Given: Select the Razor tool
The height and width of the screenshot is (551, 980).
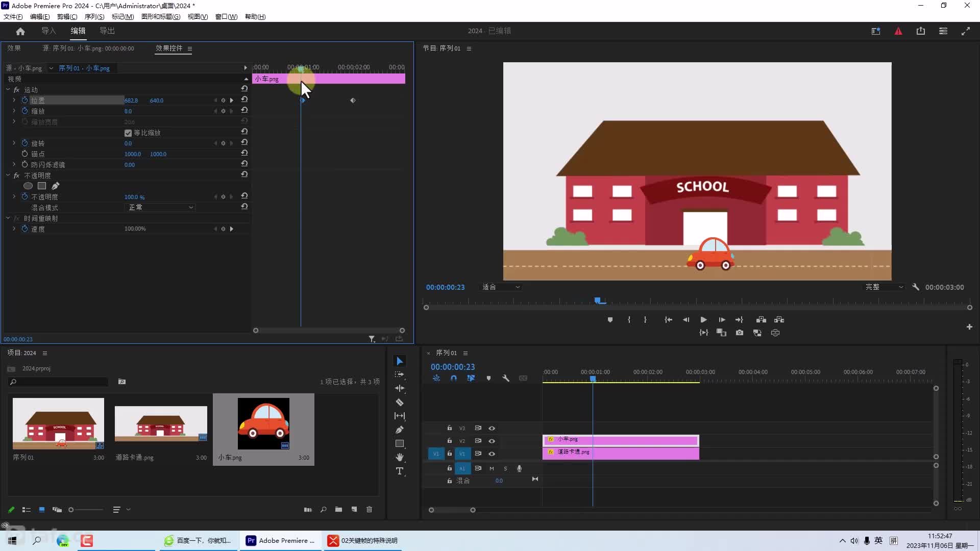Looking at the screenshot, I should click(400, 402).
